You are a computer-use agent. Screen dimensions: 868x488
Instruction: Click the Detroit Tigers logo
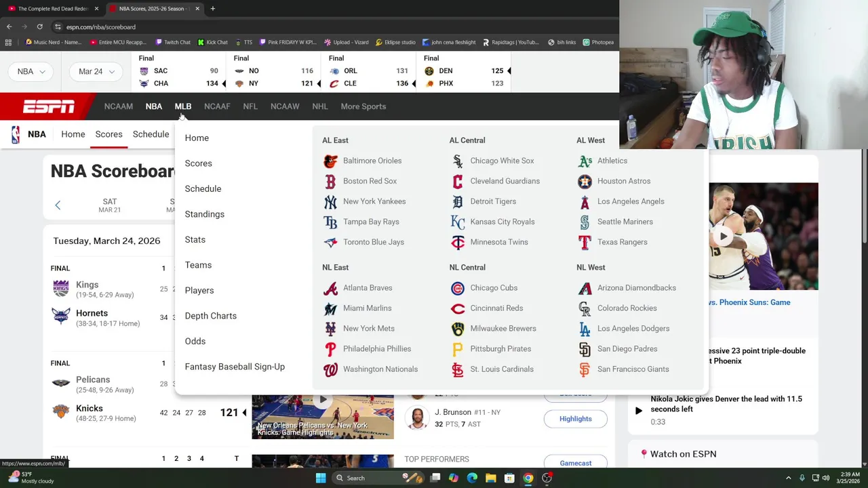pyautogui.click(x=458, y=201)
